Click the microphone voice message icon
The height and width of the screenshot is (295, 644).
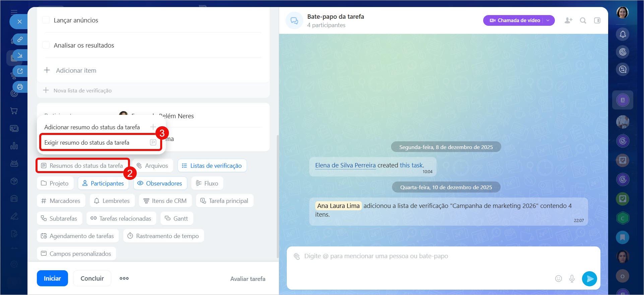[x=572, y=279]
